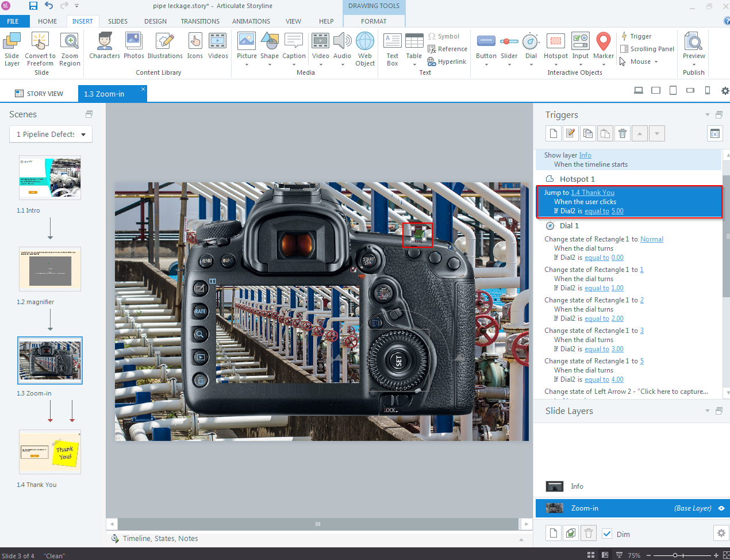Viewport: 730px width, 560px height.
Task: Switch to desktop preview size icon
Action: tap(638, 91)
